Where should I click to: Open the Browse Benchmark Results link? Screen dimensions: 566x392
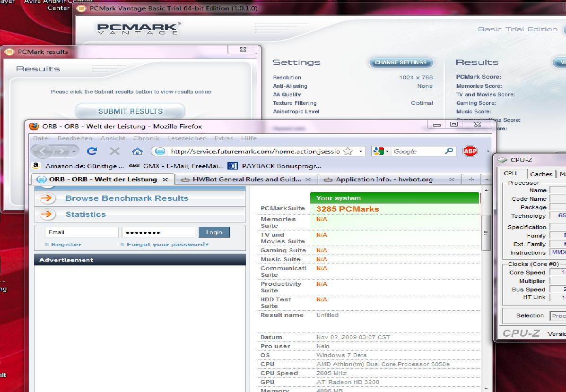[x=127, y=198]
